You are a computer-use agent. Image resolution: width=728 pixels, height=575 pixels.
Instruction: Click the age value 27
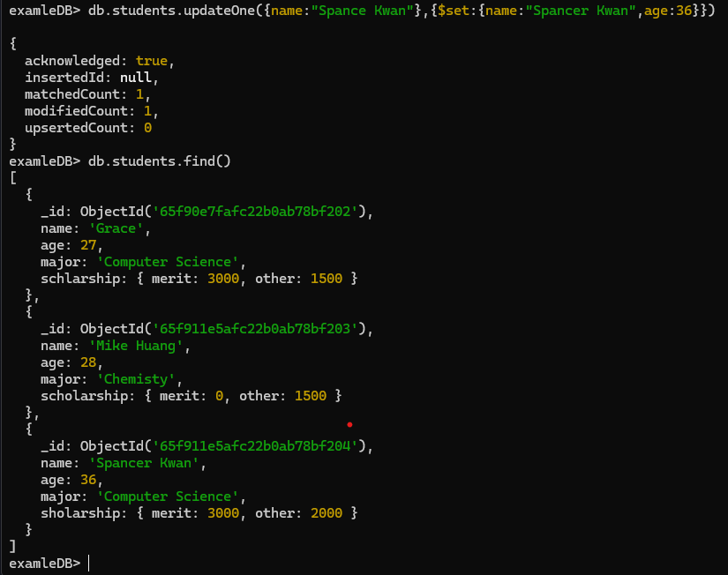coord(88,245)
